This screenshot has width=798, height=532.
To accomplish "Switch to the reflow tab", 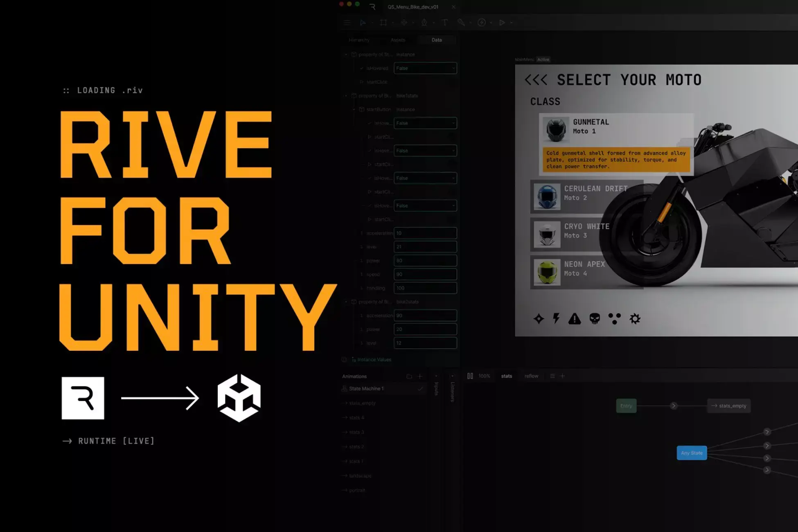I will tap(531, 376).
